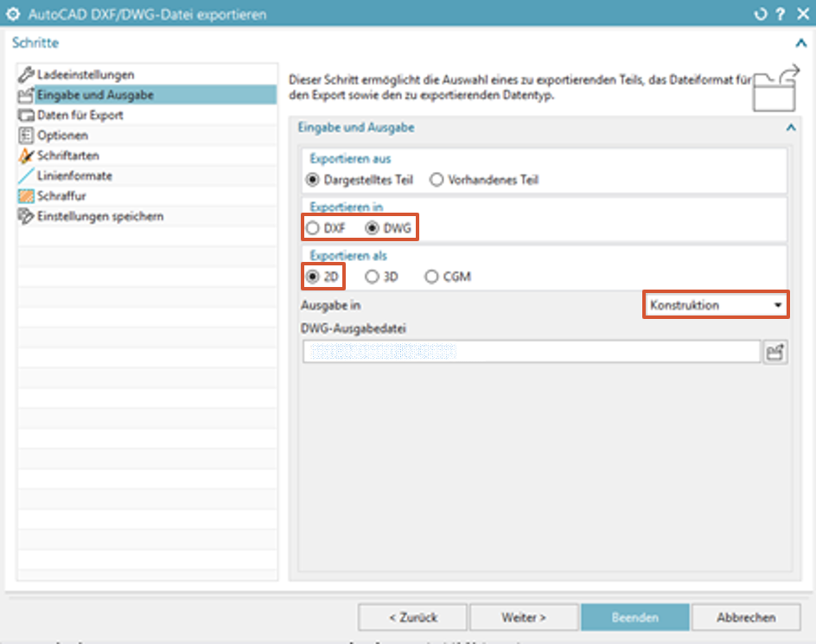Image resolution: width=816 pixels, height=644 pixels.
Task: Select the DXF export format
Action: pos(311,229)
